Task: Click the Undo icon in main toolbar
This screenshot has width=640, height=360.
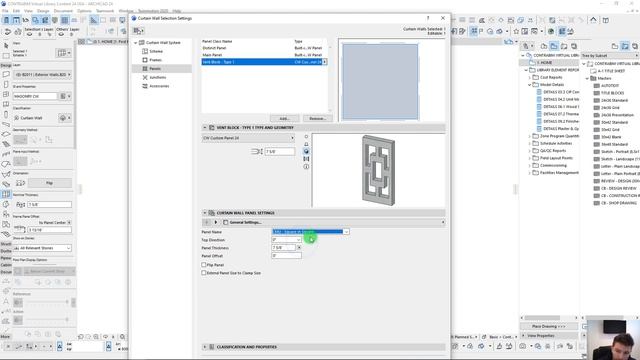Action: (x=8, y=32)
